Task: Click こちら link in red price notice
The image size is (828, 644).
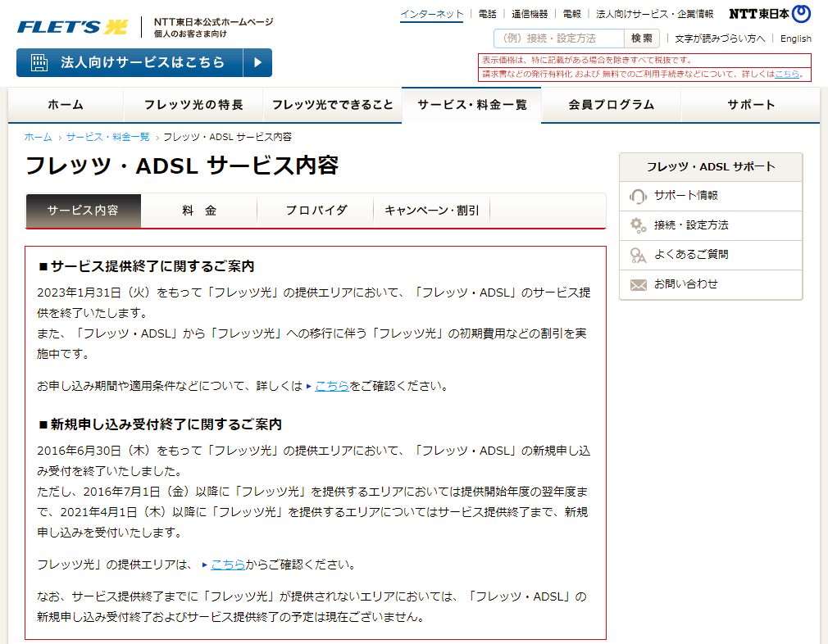Action: [x=787, y=74]
